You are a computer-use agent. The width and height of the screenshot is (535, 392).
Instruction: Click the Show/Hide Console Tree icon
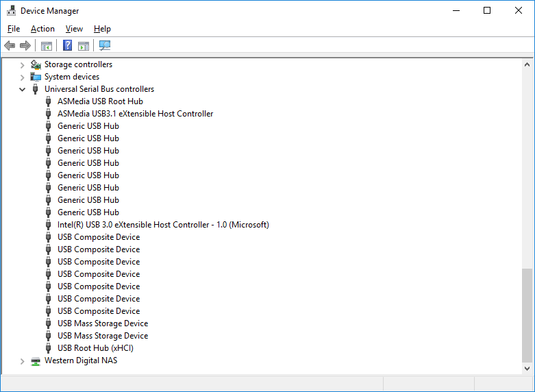47,45
